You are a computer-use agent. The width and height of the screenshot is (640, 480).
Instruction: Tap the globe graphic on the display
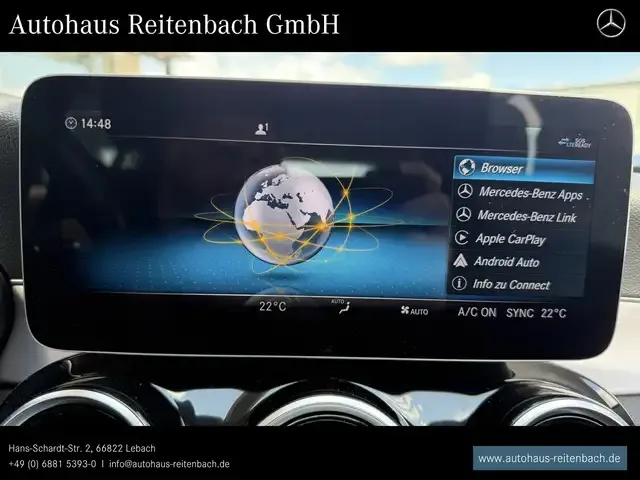[x=284, y=214]
